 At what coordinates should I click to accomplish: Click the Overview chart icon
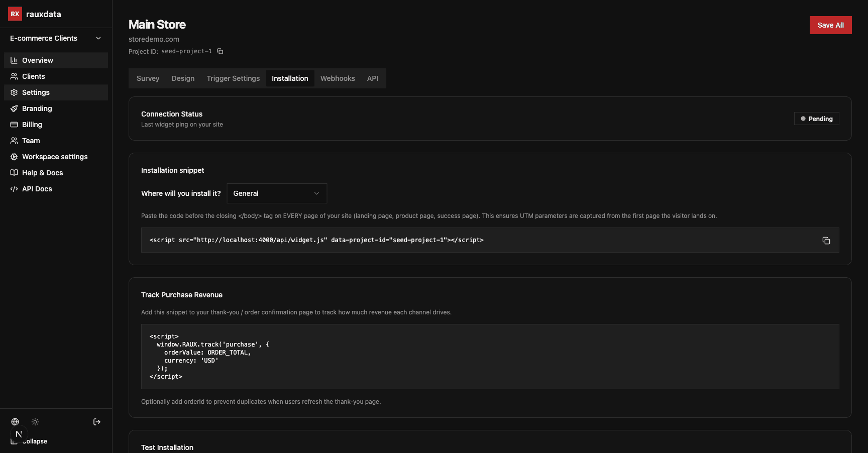[x=14, y=60]
